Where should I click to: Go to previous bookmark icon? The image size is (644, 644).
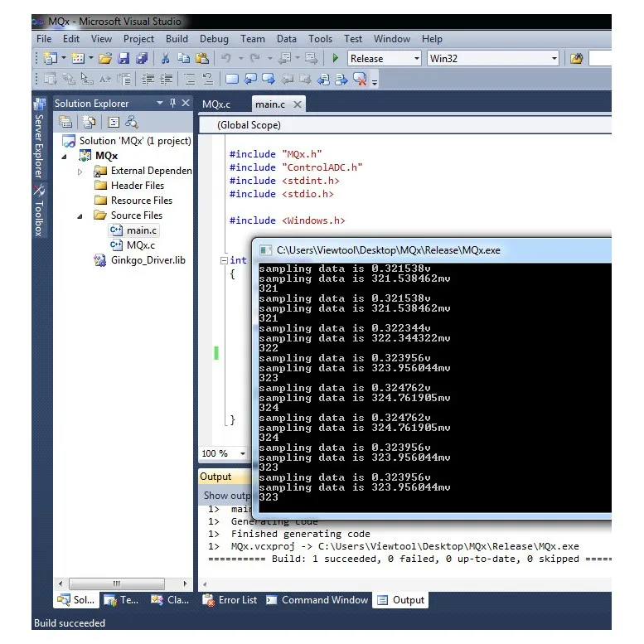point(250,79)
